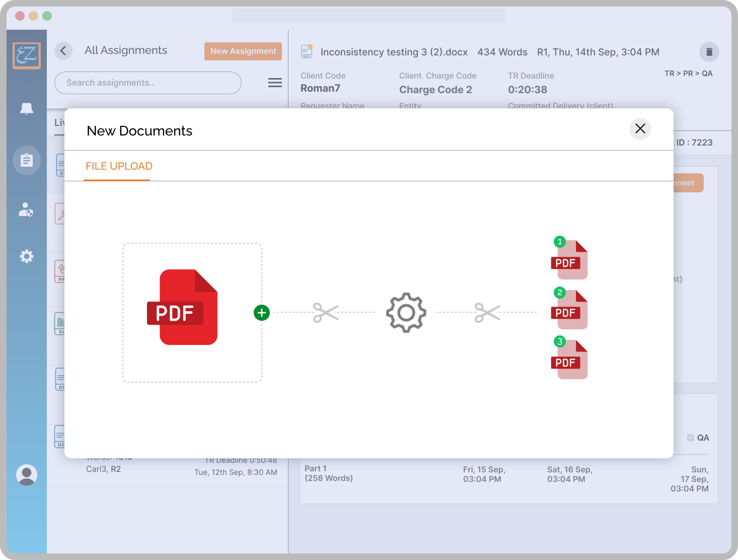
Task: Open assignments clipboard icon in sidebar
Action: tap(27, 160)
